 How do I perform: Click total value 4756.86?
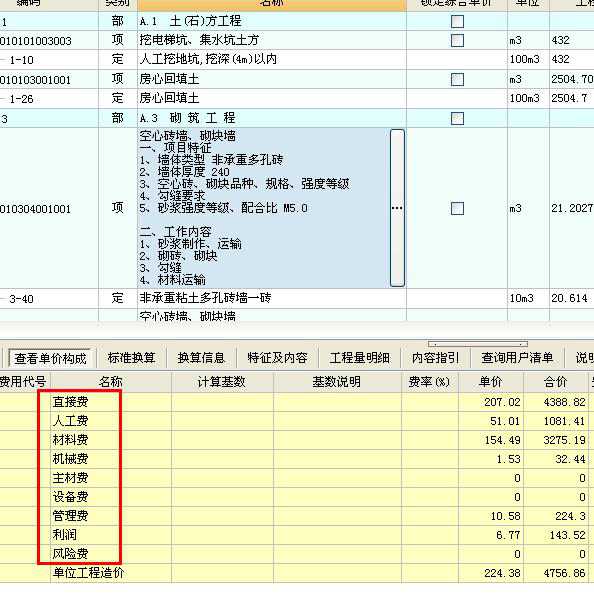click(564, 573)
